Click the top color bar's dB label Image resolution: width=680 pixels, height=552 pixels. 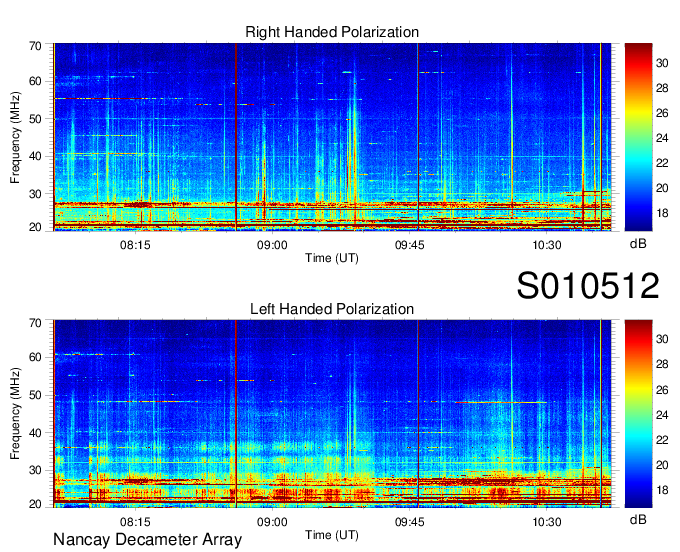[x=638, y=244]
